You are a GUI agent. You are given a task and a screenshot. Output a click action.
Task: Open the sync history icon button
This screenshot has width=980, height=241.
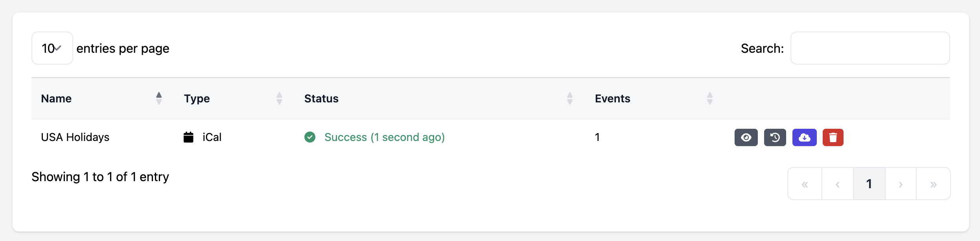click(775, 137)
